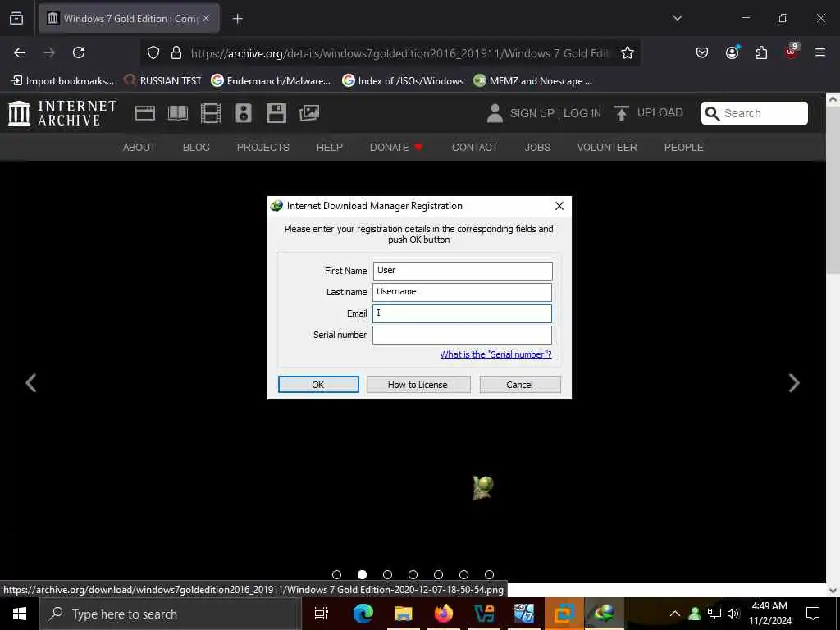The width and height of the screenshot is (840, 630).
Task: Click the upload arrow icon
Action: [622, 113]
